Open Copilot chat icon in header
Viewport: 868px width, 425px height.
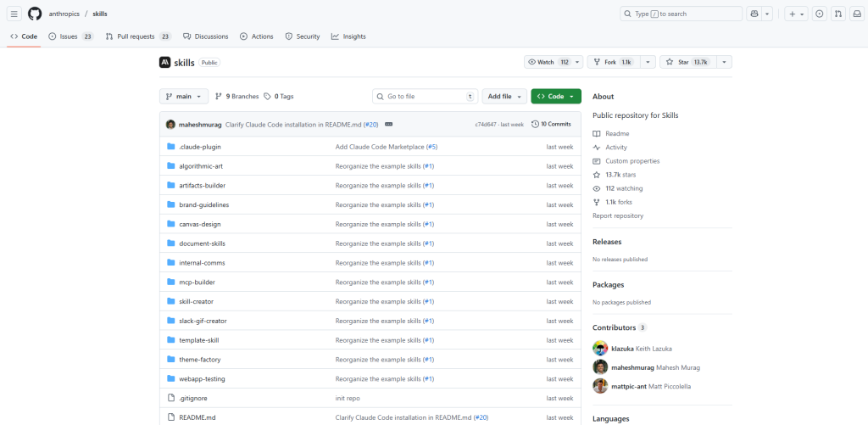pyautogui.click(x=754, y=14)
